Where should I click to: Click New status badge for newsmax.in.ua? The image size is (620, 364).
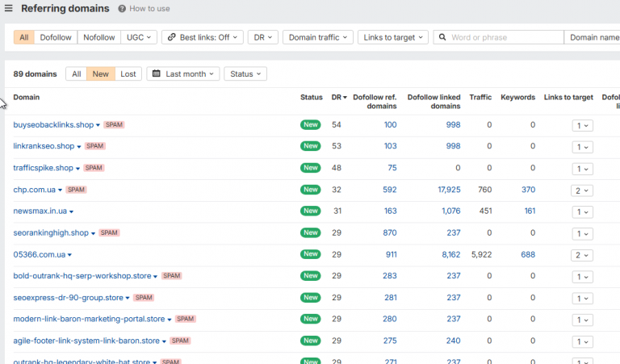coord(310,211)
